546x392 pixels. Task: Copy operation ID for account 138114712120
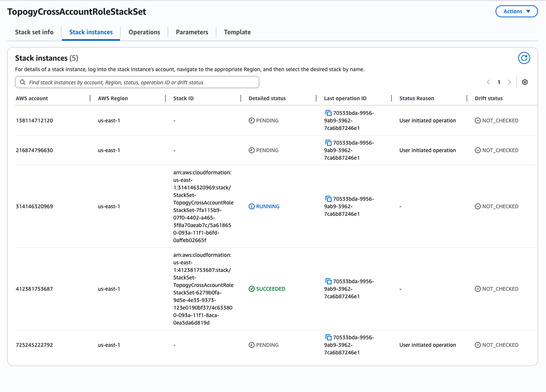pos(328,113)
